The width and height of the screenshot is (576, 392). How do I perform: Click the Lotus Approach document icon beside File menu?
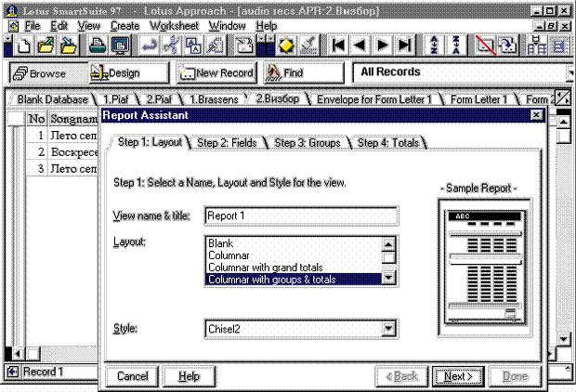coord(14,26)
